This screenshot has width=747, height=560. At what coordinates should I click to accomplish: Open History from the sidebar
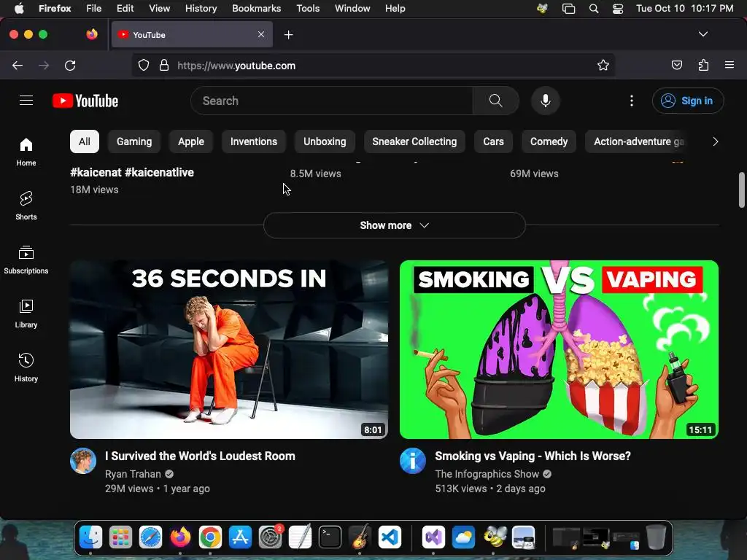click(x=26, y=367)
